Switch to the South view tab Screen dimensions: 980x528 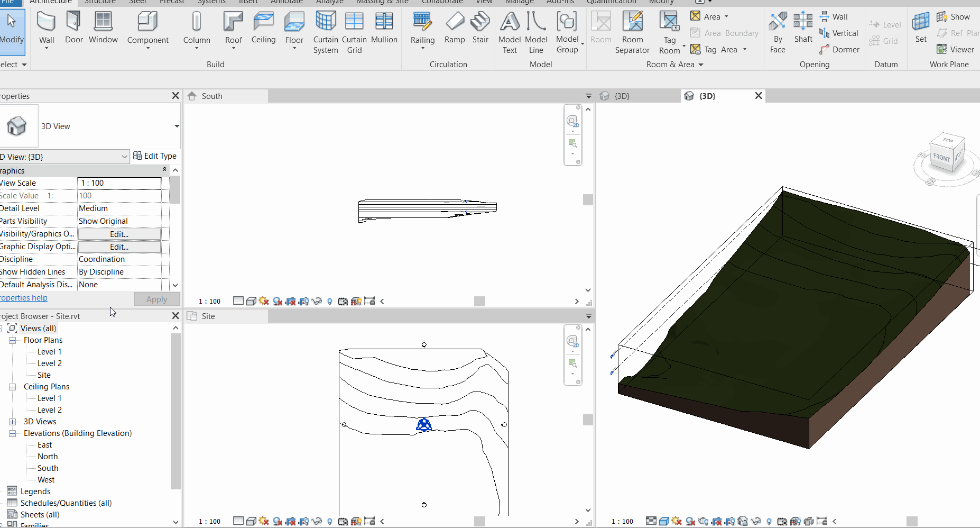[x=210, y=96]
